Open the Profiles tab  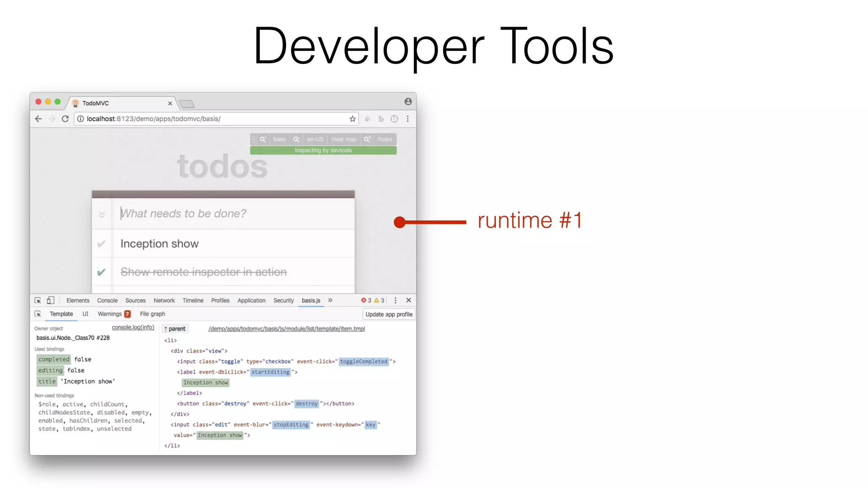pos(220,300)
